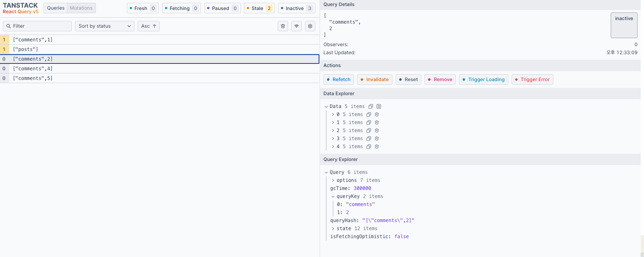Toggle the offline mode wifi icon
The height and width of the screenshot is (257, 644).
tap(297, 26)
